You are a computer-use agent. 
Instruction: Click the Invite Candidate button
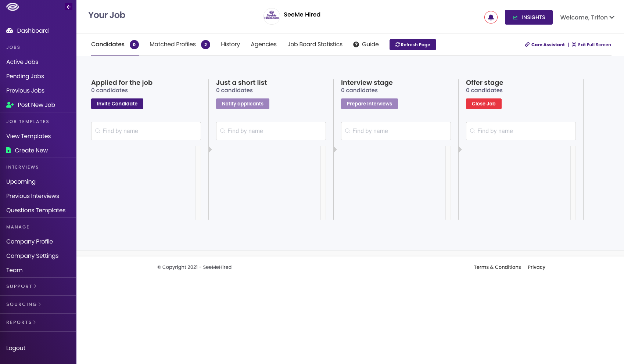click(x=117, y=104)
